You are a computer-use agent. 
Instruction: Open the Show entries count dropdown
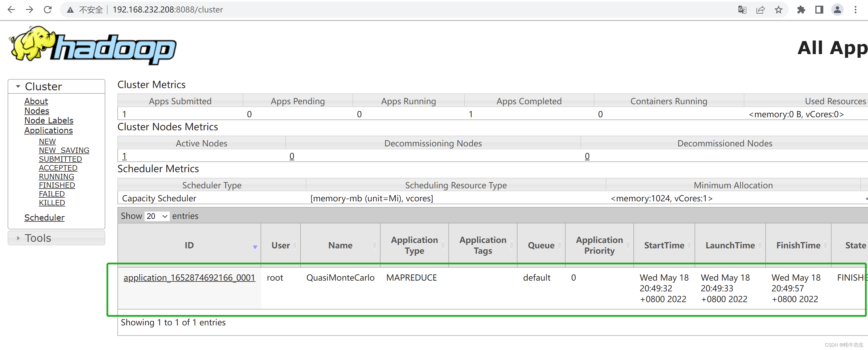(157, 216)
